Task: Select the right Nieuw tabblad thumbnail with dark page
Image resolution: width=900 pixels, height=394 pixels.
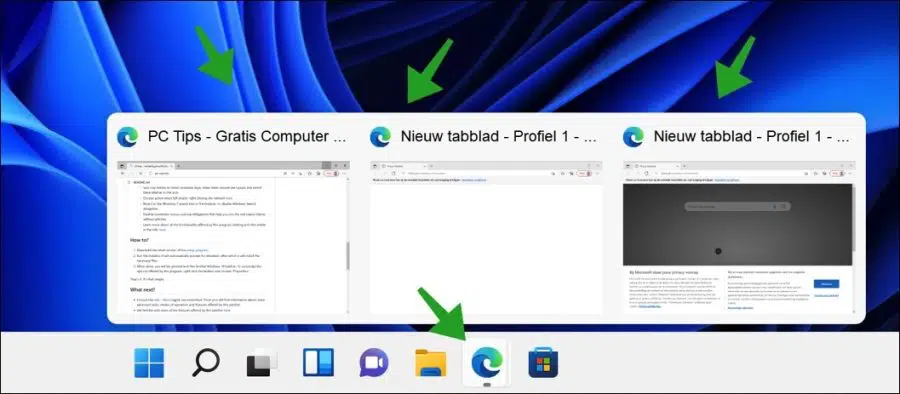Action: point(739,237)
